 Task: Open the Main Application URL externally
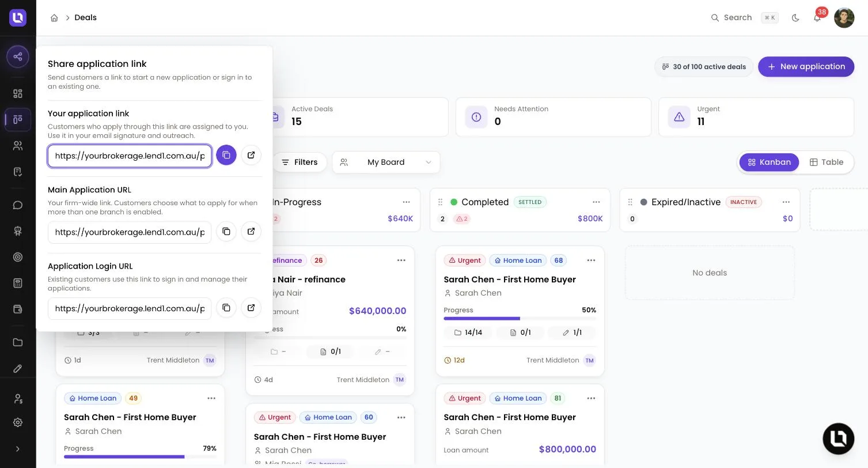(x=251, y=231)
